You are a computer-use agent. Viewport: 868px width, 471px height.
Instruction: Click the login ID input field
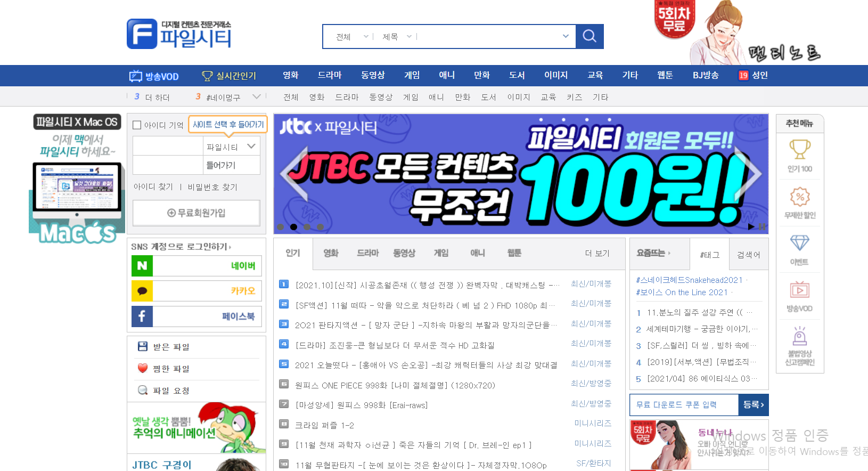coord(168,147)
